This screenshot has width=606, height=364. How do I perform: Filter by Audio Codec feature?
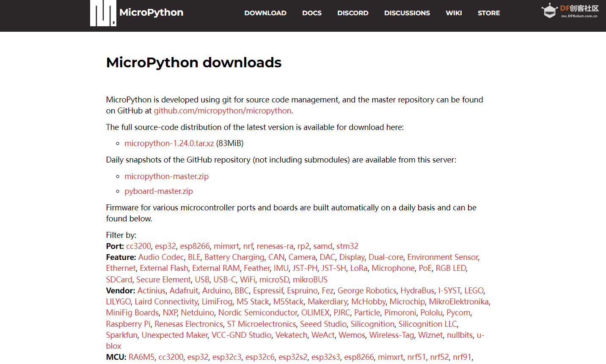coord(161,257)
